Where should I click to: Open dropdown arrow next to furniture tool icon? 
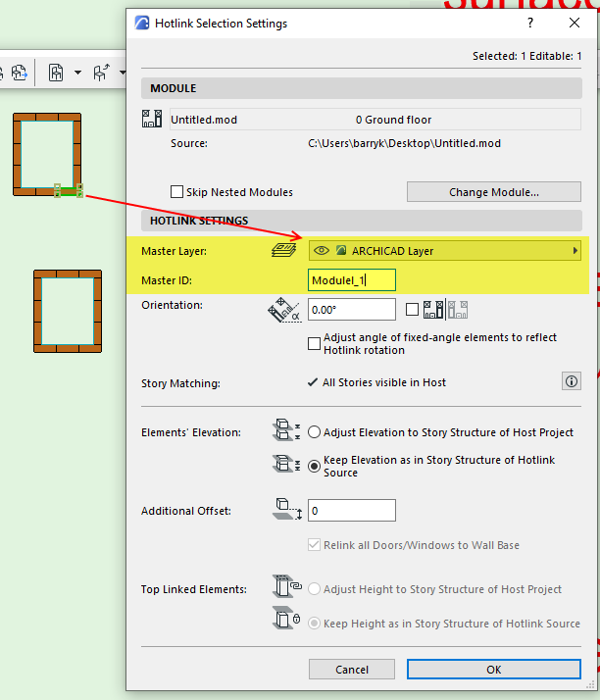pyautogui.click(x=77, y=73)
